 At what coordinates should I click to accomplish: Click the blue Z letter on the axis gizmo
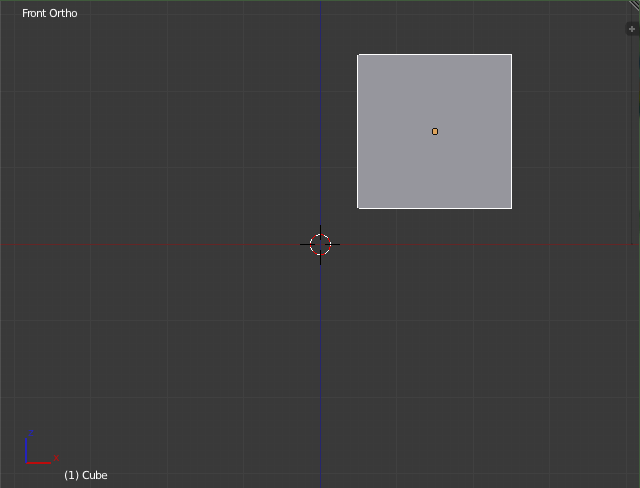pos(31,431)
